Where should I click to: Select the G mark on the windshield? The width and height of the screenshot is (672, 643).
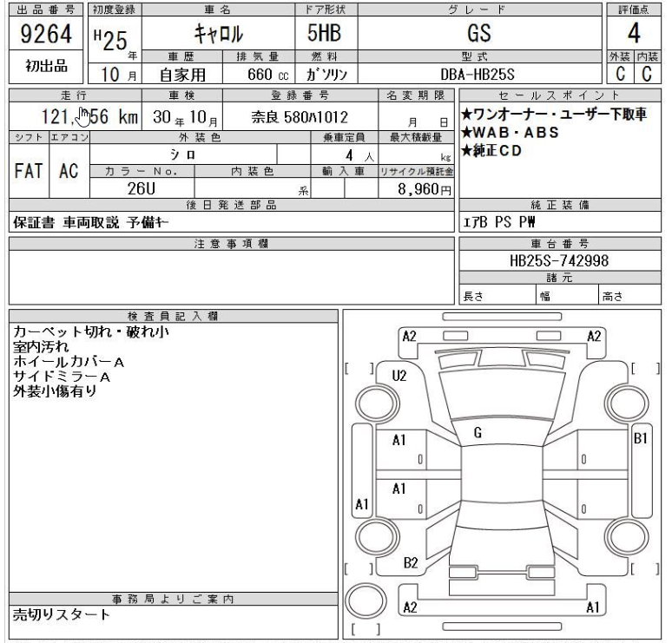click(478, 431)
